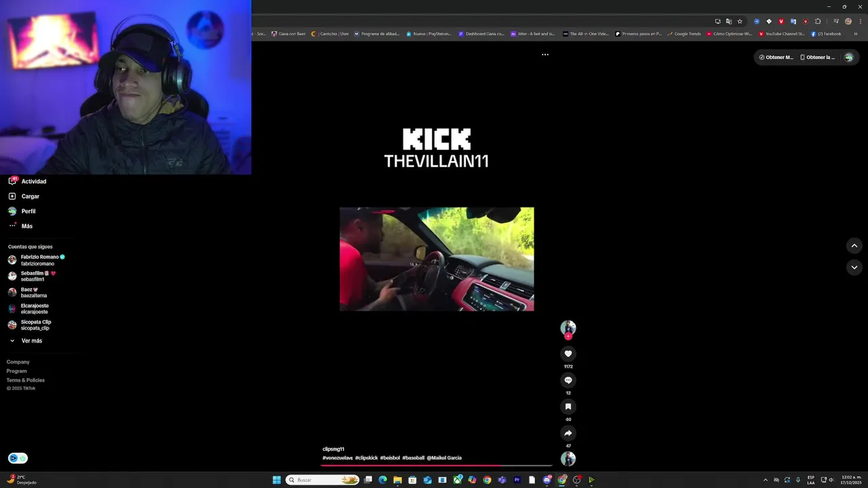This screenshot has width=868, height=488.
Task: Expand Ver más followed accounts
Action: [25, 341]
